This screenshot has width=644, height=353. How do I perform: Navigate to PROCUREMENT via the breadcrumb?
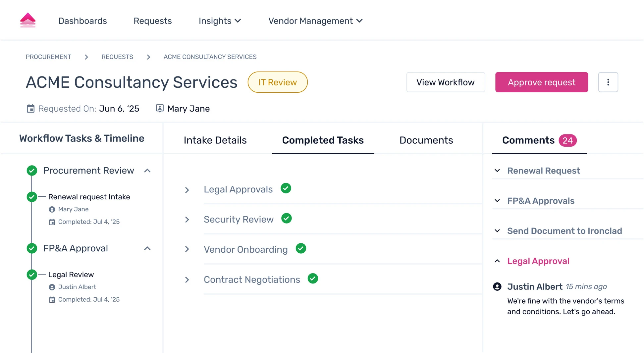pos(48,57)
